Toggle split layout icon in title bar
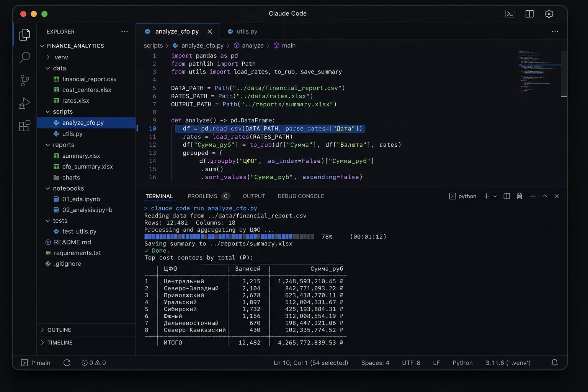The width and height of the screenshot is (588, 392). (x=529, y=14)
